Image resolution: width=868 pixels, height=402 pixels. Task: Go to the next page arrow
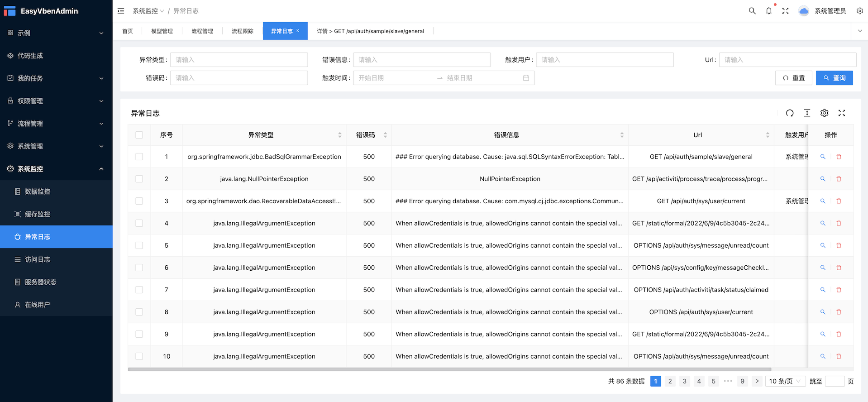tap(757, 381)
